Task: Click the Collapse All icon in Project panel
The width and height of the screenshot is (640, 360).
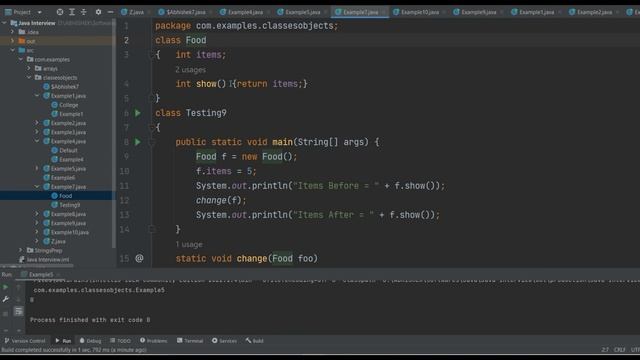Action: (x=84, y=12)
